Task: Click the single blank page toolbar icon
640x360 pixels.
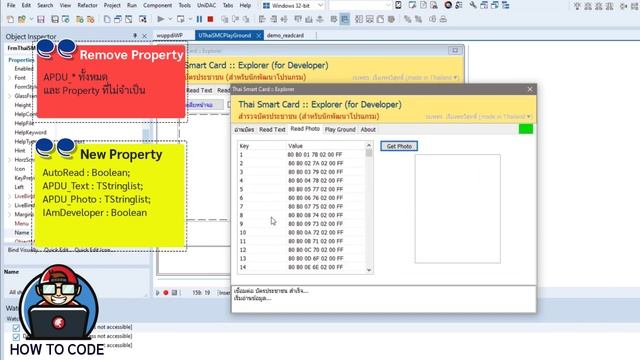Action: (x=107, y=19)
